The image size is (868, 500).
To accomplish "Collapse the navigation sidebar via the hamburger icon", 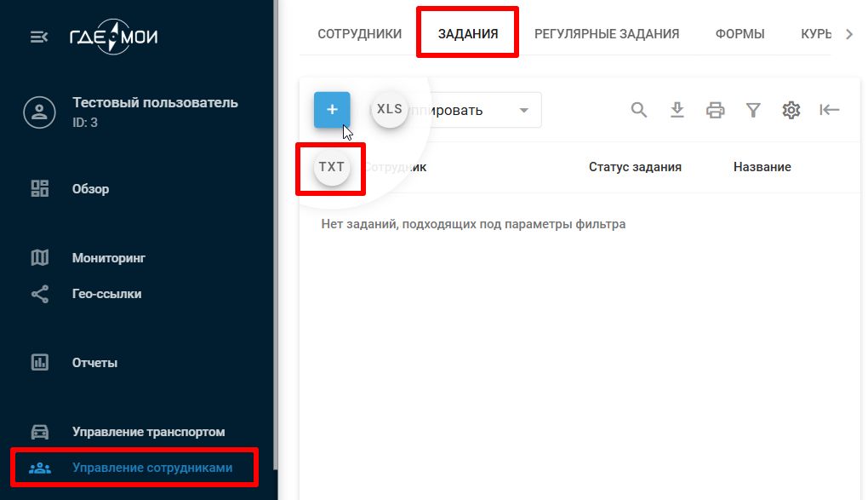I will [37, 36].
